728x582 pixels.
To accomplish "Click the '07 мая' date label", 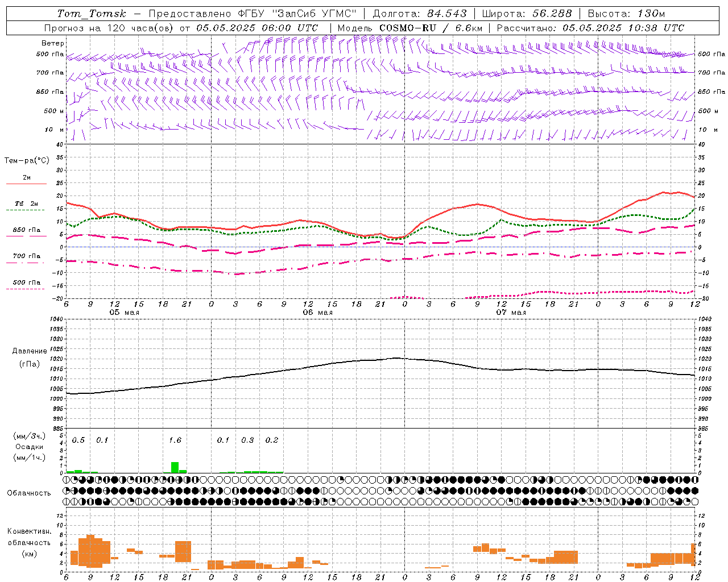I will click(x=511, y=313).
